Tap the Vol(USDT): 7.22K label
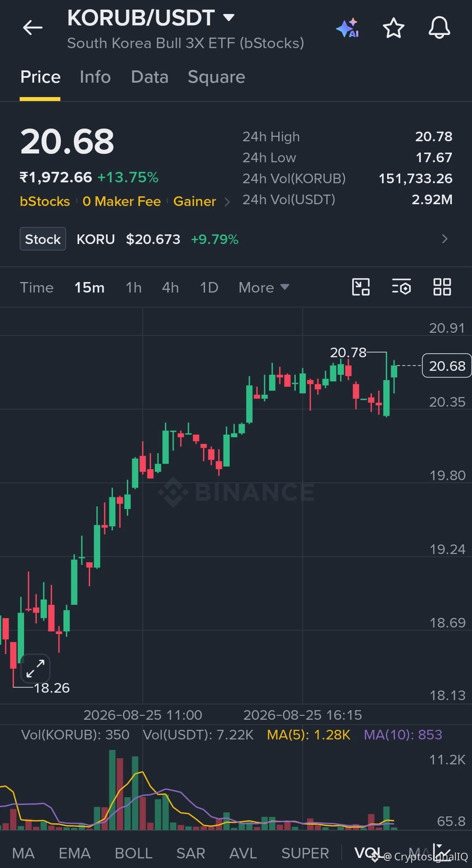The width and height of the screenshot is (472, 868). [198, 735]
